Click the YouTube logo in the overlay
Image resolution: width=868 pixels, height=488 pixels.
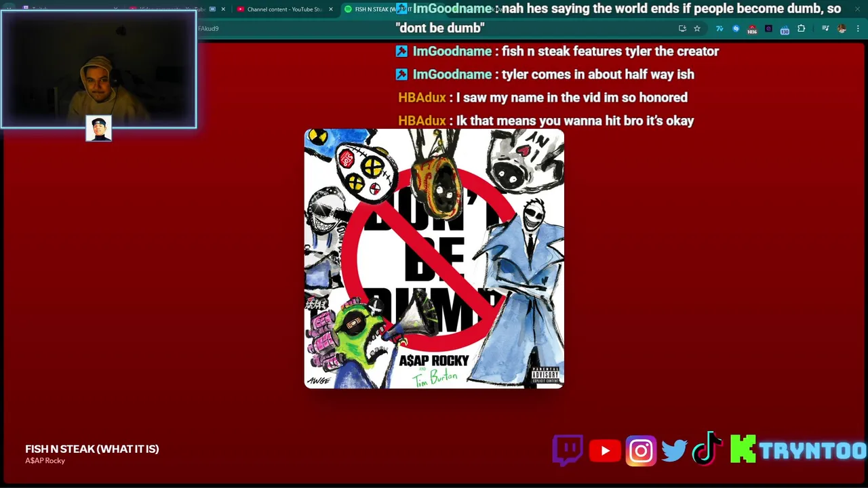(x=605, y=451)
